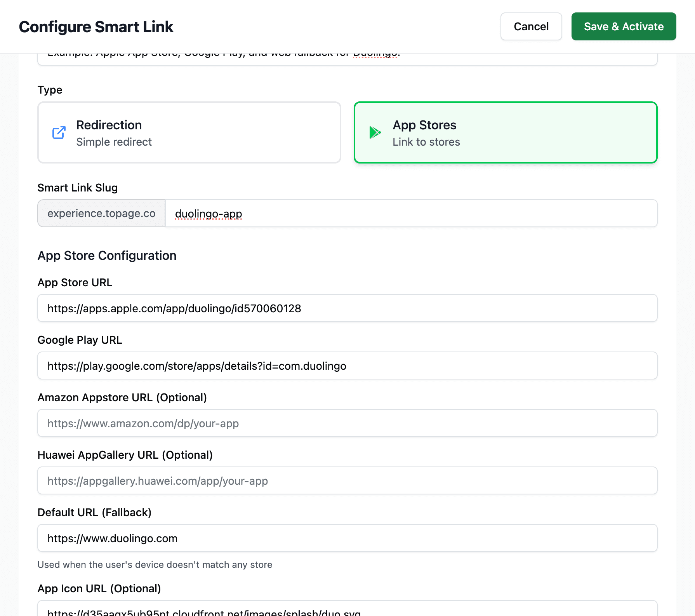Screen dimensions: 695x616
Task: Click Save & Activate button
Action: pyautogui.click(x=624, y=26)
